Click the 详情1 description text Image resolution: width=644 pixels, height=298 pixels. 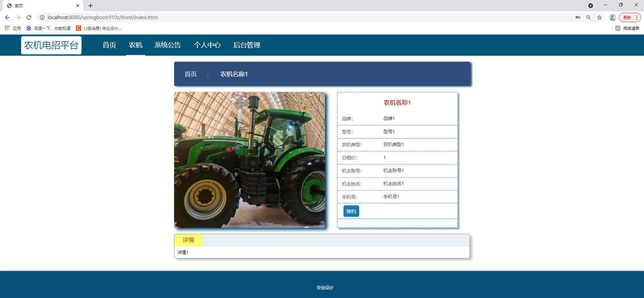183,252
